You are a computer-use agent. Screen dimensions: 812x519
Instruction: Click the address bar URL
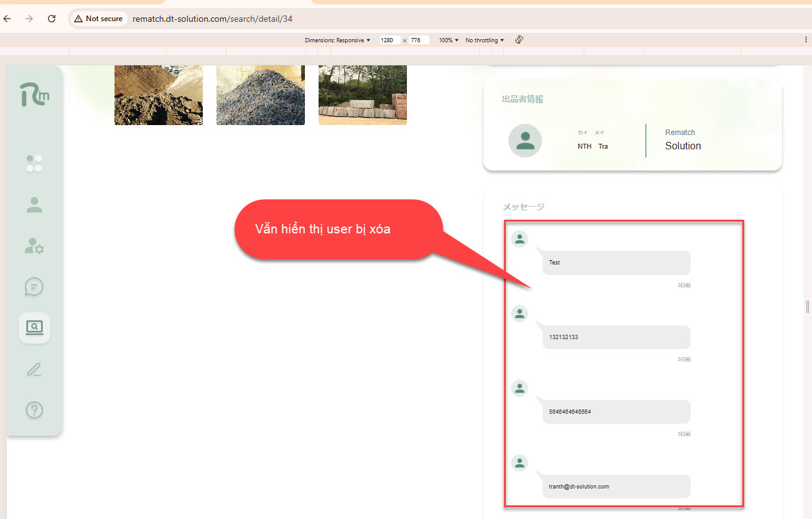coord(212,19)
